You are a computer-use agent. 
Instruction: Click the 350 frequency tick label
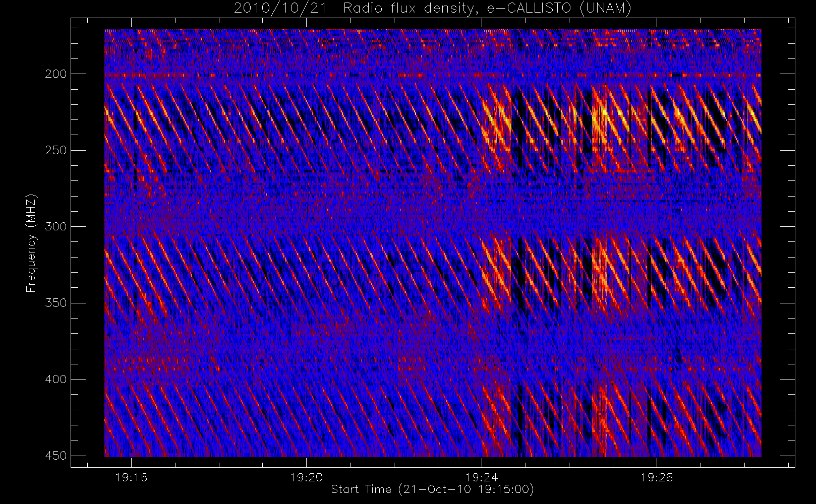tap(55, 303)
